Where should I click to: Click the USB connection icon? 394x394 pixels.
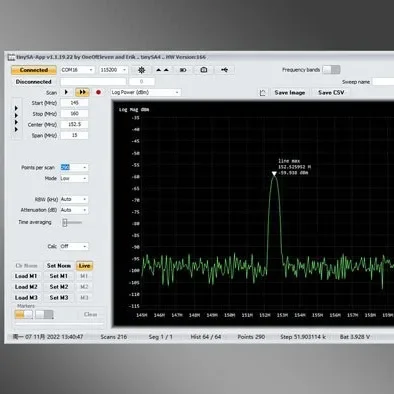click(x=224, y=70)
